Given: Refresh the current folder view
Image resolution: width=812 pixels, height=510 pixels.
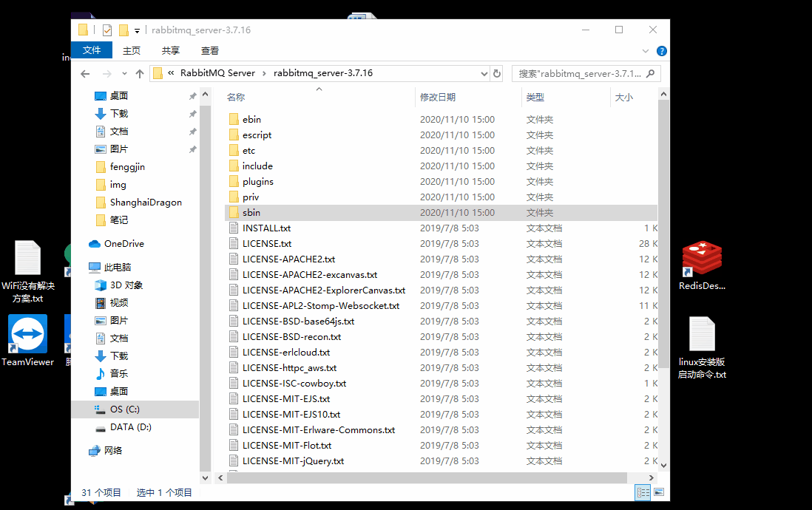Looking at the screenshot, I should 497,73.
